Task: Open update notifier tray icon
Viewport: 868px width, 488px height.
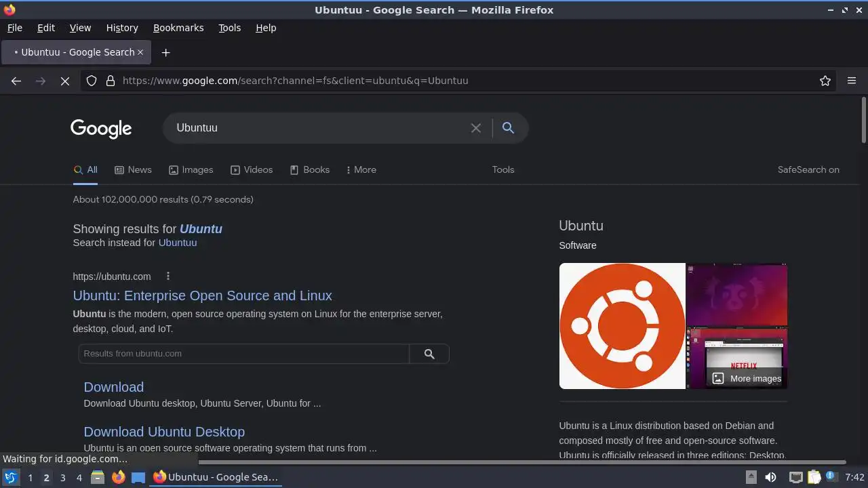Action: point(831,477)
